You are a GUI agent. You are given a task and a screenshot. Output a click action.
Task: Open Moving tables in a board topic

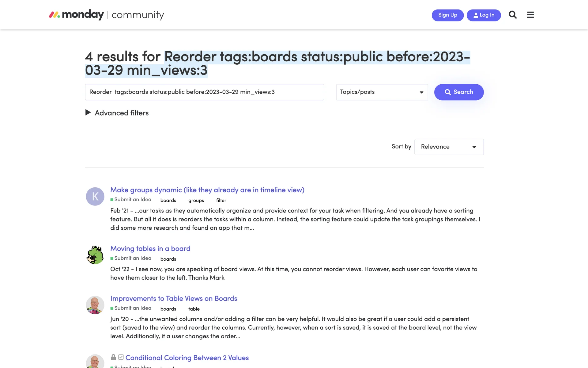coord(150,249)
